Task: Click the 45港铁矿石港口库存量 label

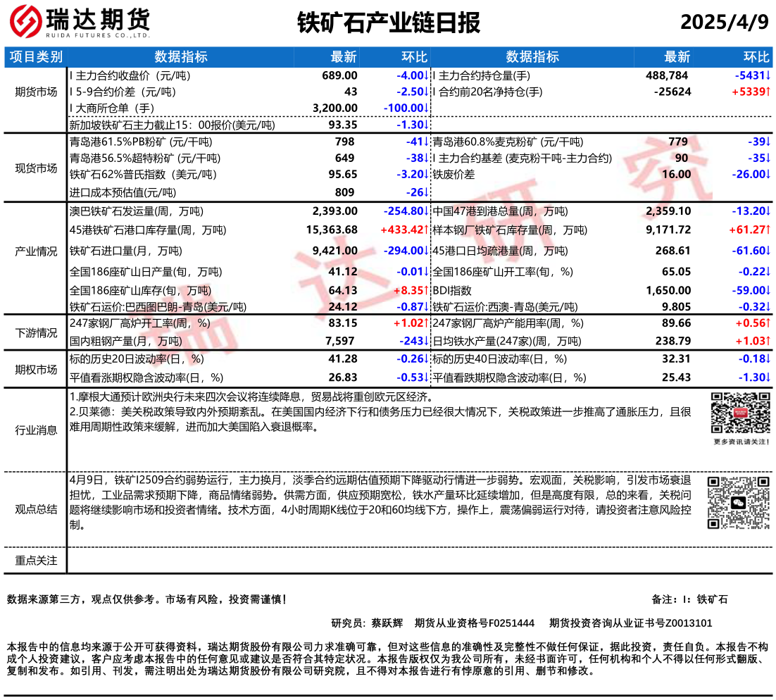Action: pyautogui.click(x=148, y=230)
